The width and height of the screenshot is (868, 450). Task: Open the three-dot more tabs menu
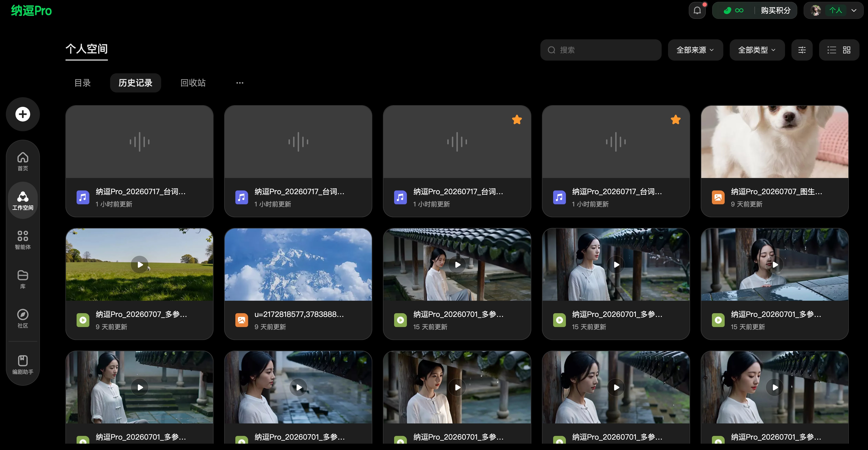click(x=240, y=83)
